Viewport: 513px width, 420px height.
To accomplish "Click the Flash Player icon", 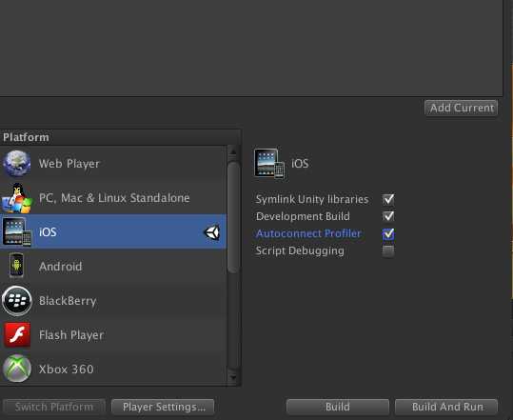I will tap(17, 334).
